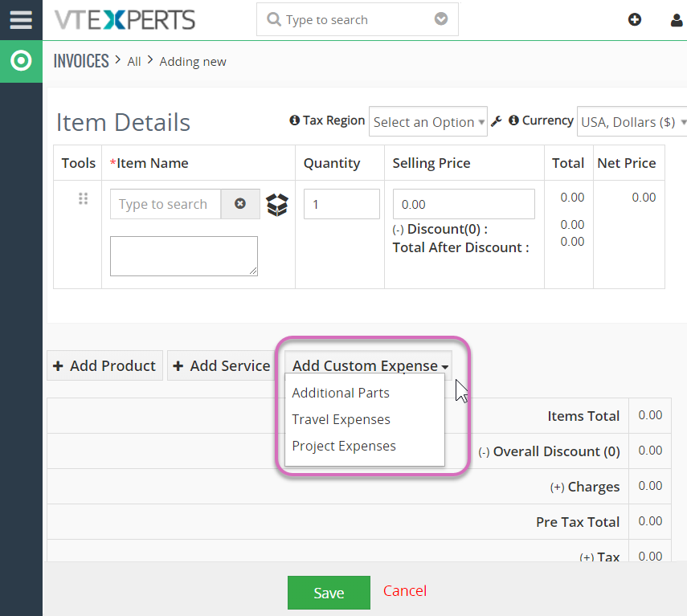This screenshot has width=687, height=616.
Task: Click the Currency info icon
Action: coord(513,120)
